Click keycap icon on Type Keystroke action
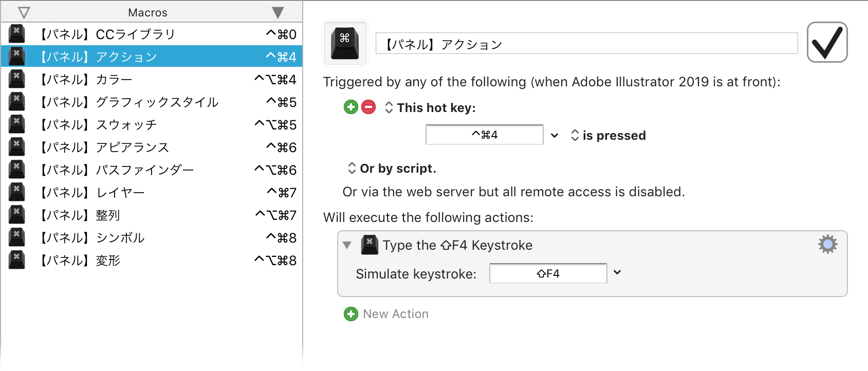Screen dimensions: 868x371 tap(370, 245)
